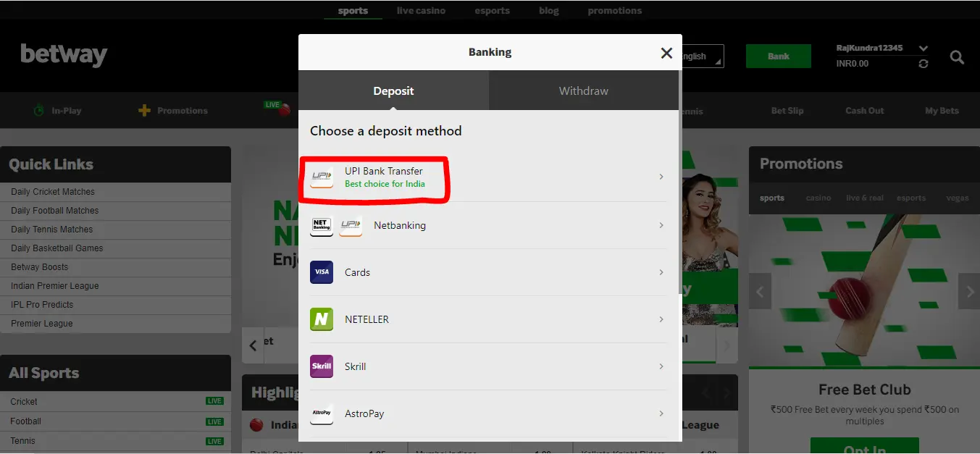980x454 pixels.
Task: Click the Betway logo
Action: point(64,55)
